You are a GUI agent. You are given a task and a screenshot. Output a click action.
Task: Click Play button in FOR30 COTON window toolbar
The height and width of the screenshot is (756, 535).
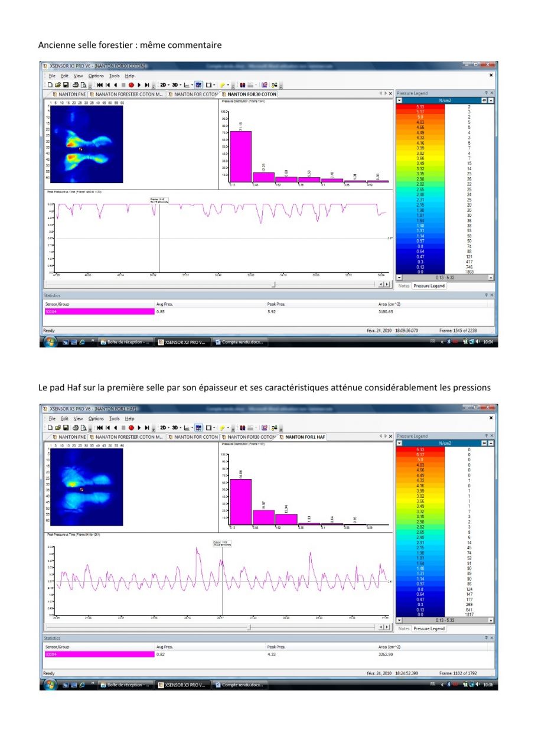pyautogui.click(x=139, y=84)
